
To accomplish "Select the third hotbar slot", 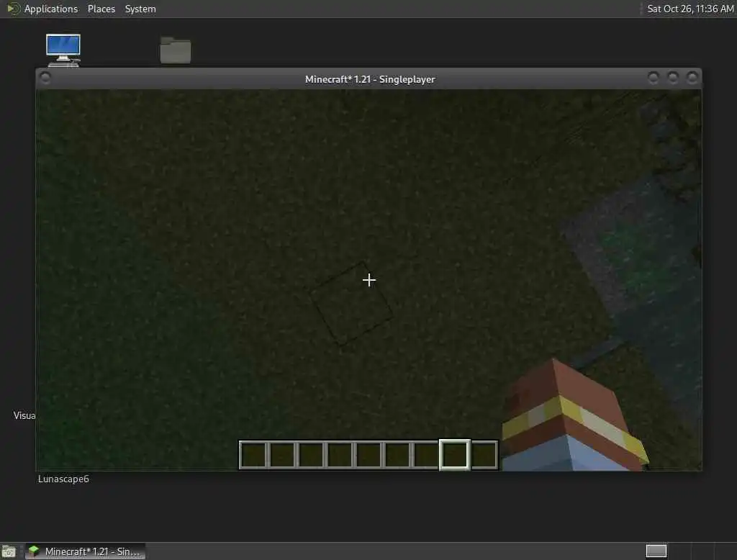I will tap(311, 455).
